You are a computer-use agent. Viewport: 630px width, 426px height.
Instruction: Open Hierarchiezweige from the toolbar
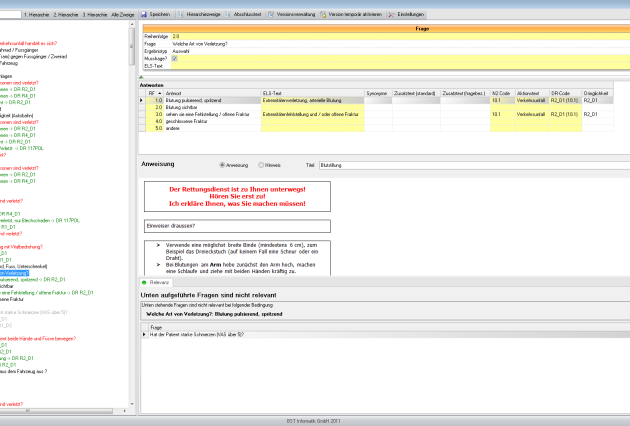click(x=199, y=14)
